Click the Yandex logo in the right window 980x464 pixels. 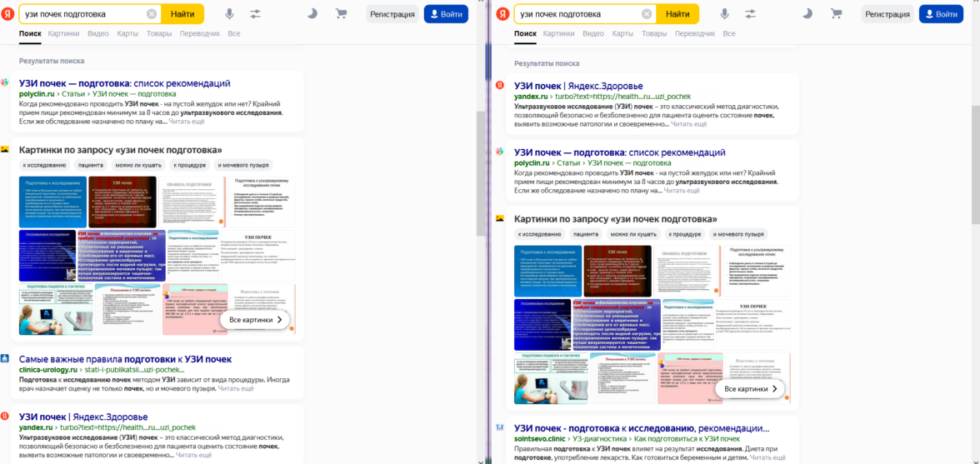(x=502, y=14)
